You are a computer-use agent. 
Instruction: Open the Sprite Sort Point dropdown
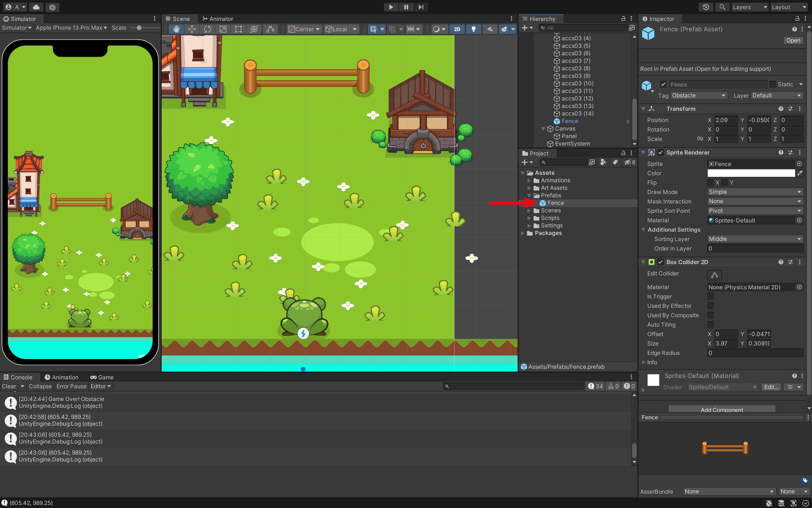coord(755,211)
